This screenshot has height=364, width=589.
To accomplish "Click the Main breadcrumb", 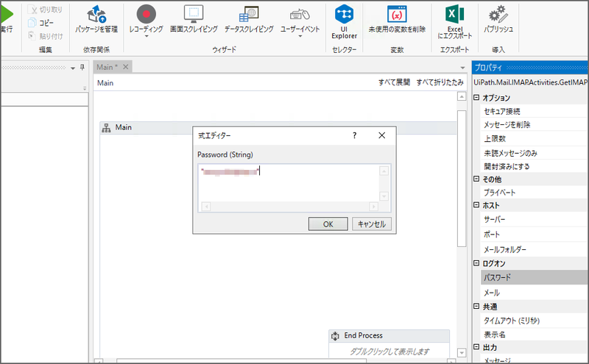I will click(x=105, y=83).
